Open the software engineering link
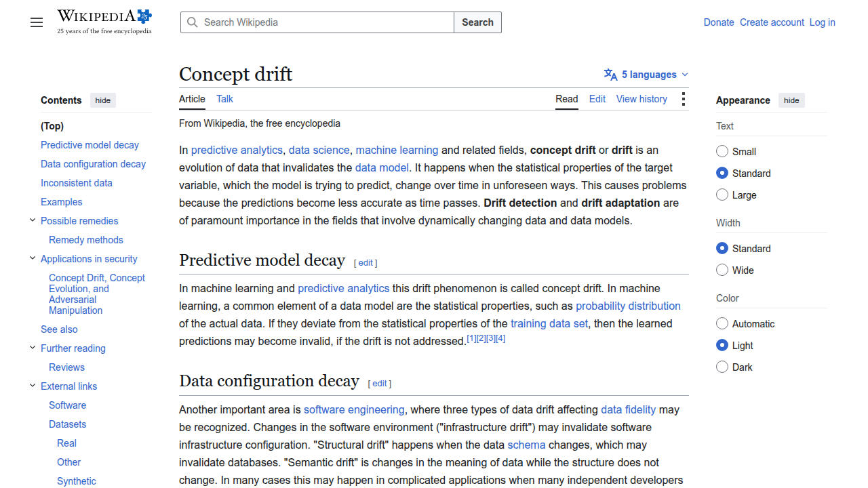This screenshot has width=868, height=488. point(354,409)
